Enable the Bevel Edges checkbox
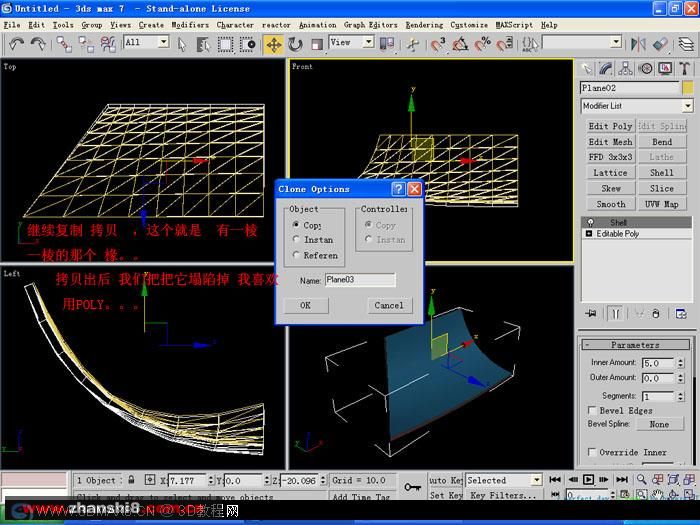The height and width of the screenshot is (525, 700). [x=592, y=410]
